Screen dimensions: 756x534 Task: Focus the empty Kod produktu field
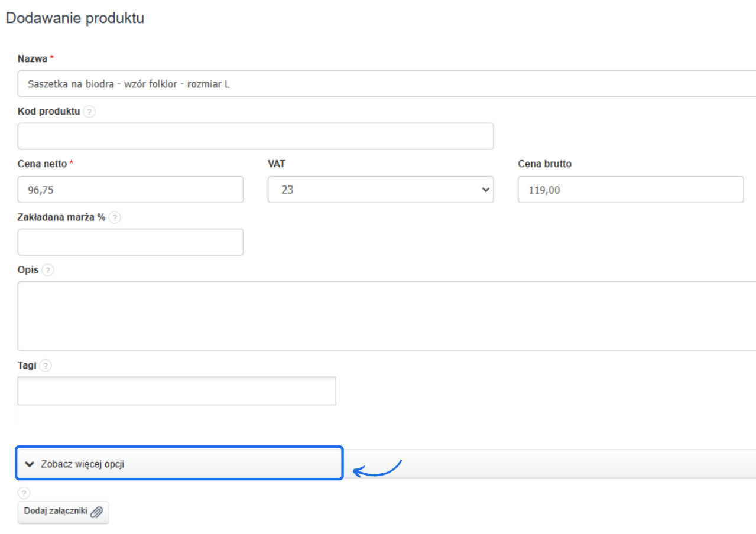255,136
